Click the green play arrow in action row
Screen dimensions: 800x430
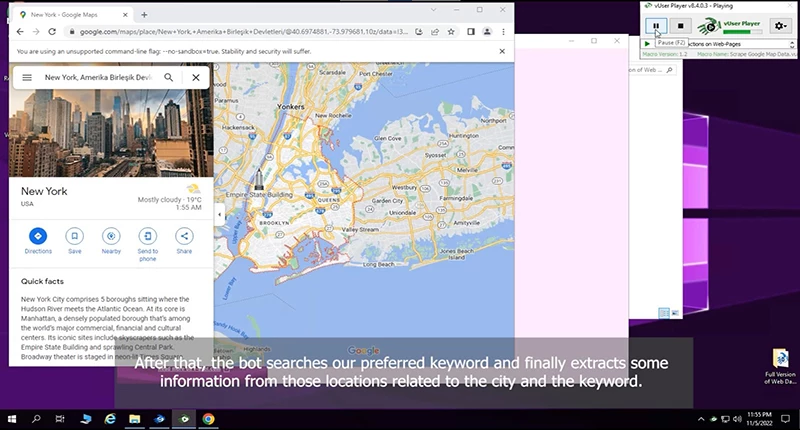point(647,44)
